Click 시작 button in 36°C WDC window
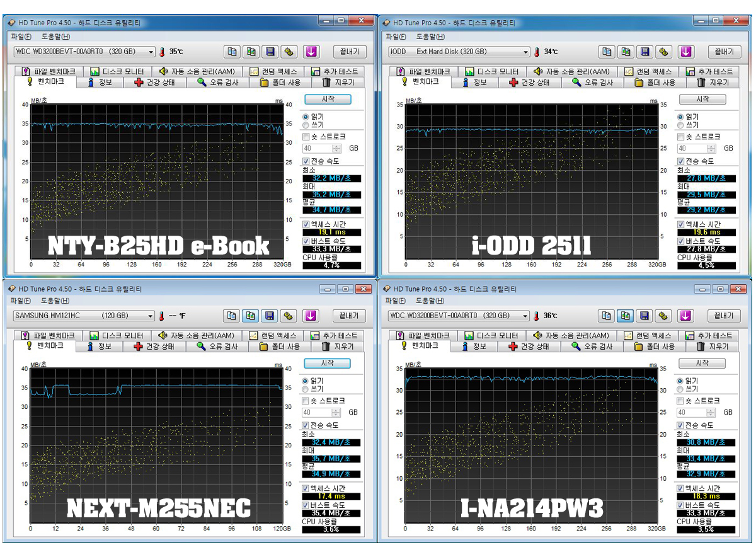This screenshot has height=557, width=756. click(702, 363)
